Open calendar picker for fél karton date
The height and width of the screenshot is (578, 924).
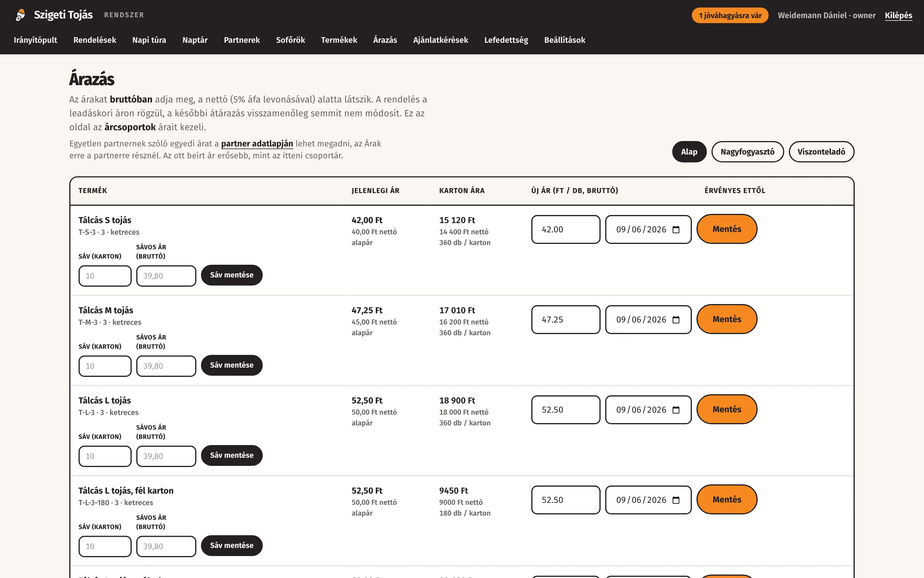[x=676, y=500]
